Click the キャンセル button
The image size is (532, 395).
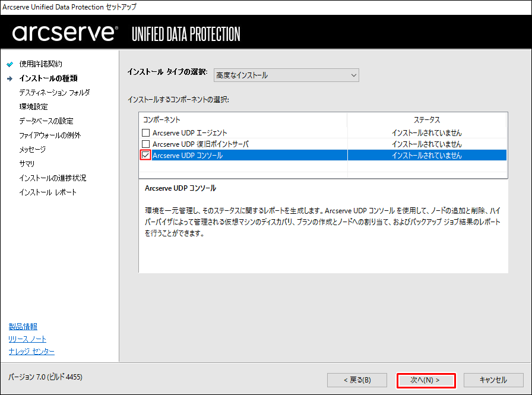coord(493,380)
